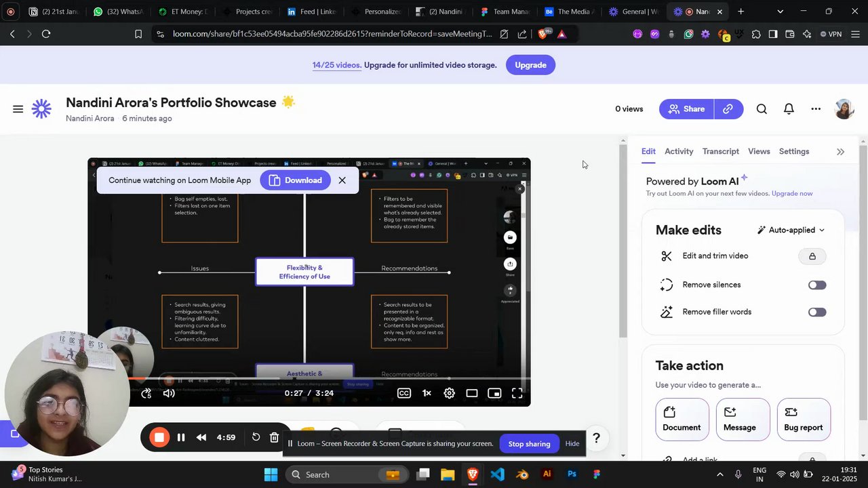This screenshot has height=488, width=868.
Task: Toggle Remove silences switch
Action: tap(817, 285)
